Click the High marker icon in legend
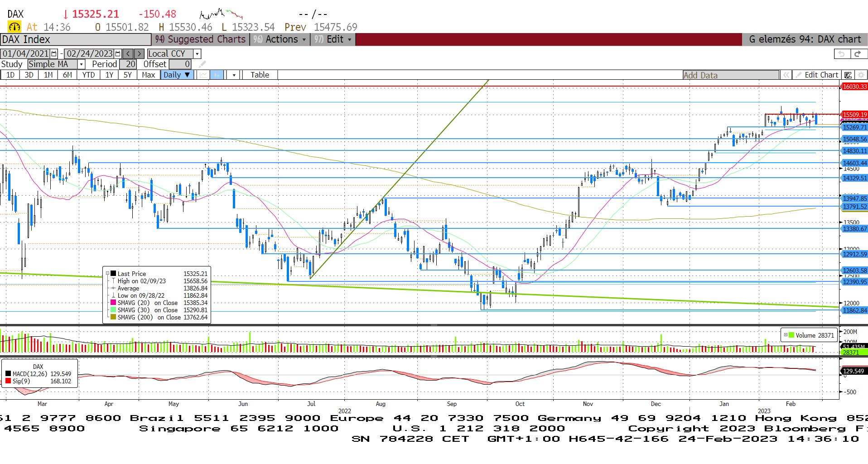 click(113, 281)
